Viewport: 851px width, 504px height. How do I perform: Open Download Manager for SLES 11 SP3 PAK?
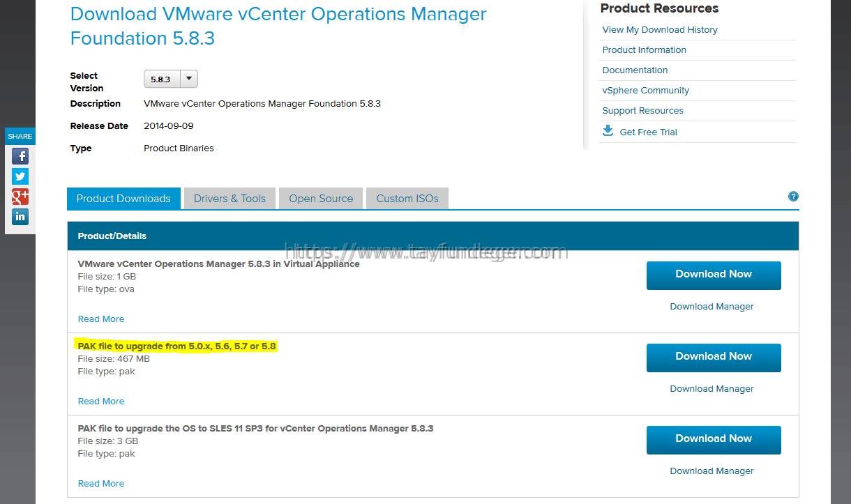point(711,471)
